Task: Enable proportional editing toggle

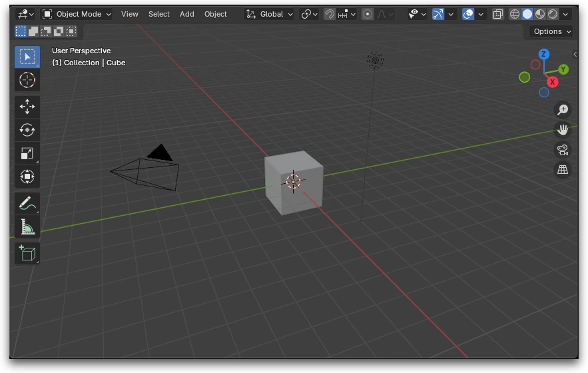Action: pos(368,14)
